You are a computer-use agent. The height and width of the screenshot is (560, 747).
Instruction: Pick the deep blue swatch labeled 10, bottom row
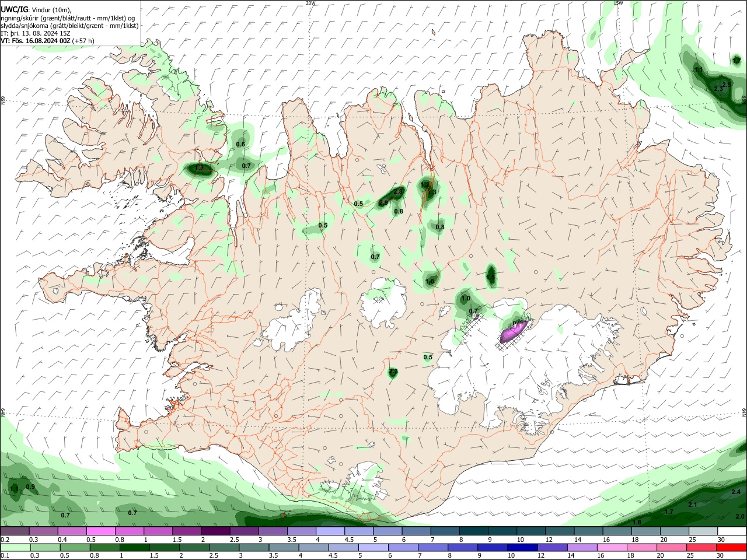[522, 548]
